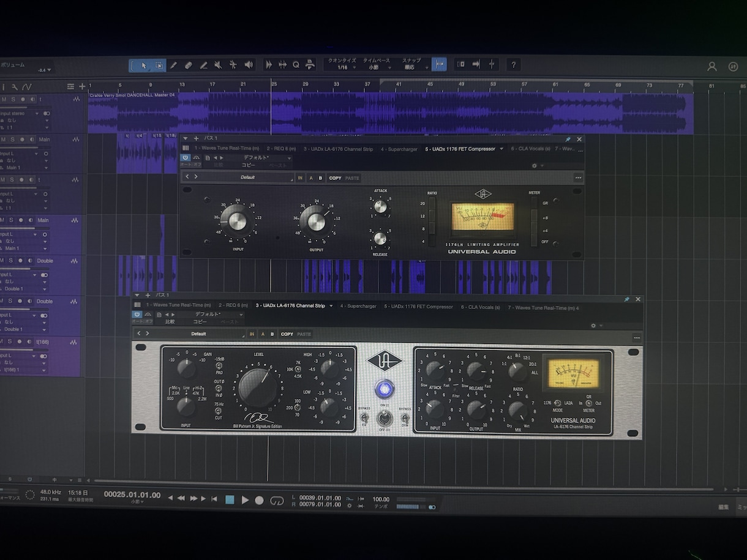Screen dimensions: 747x560
Task: Toggle the -15dB PAD switch on the LA-6176
Action: pyautogui.click(x=219, y=365)
